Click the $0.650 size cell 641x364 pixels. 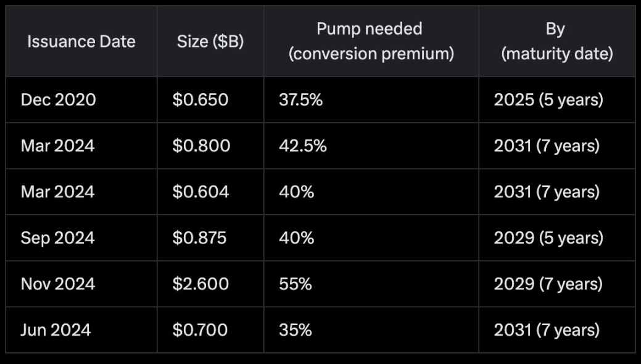[x=201, y=100]
